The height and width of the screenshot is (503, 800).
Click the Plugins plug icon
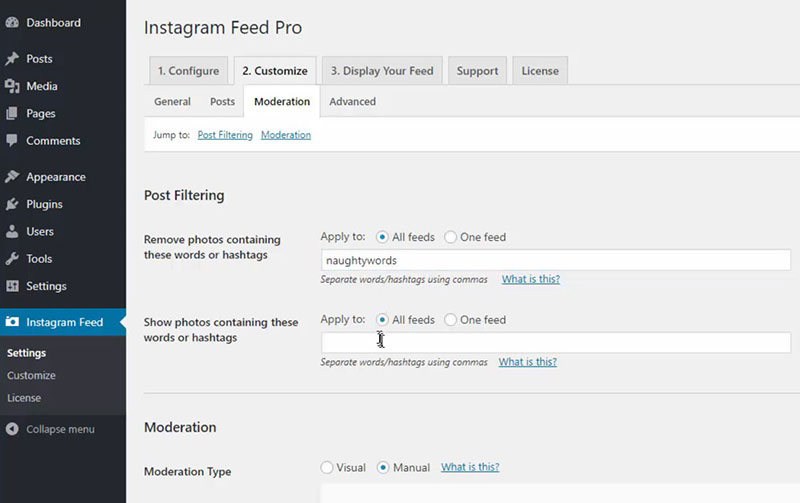coord(12,204)
